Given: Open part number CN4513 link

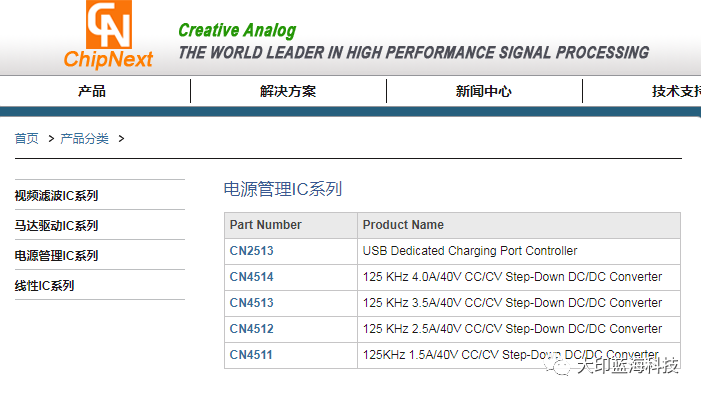Looking at the screenshot, I should [251, 303].
